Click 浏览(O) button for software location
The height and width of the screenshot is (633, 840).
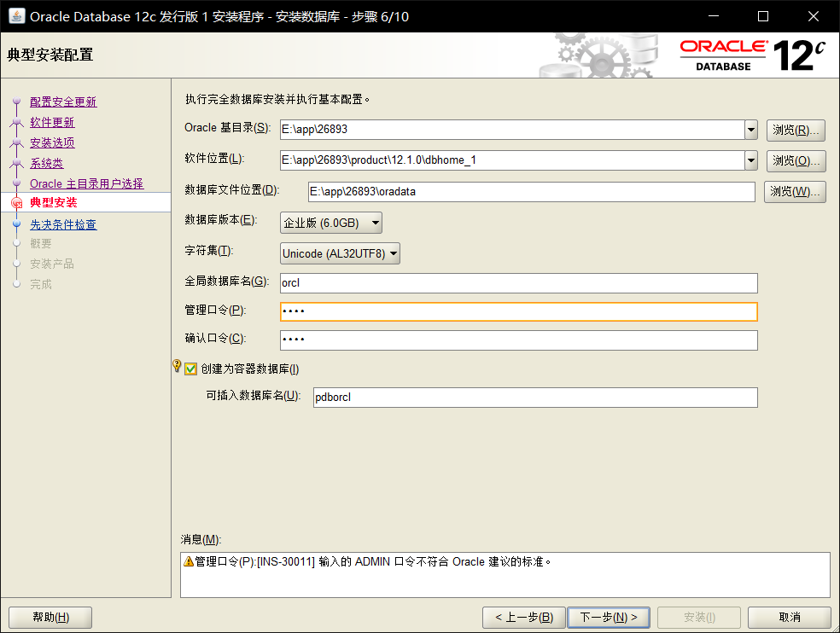[796, 160]
